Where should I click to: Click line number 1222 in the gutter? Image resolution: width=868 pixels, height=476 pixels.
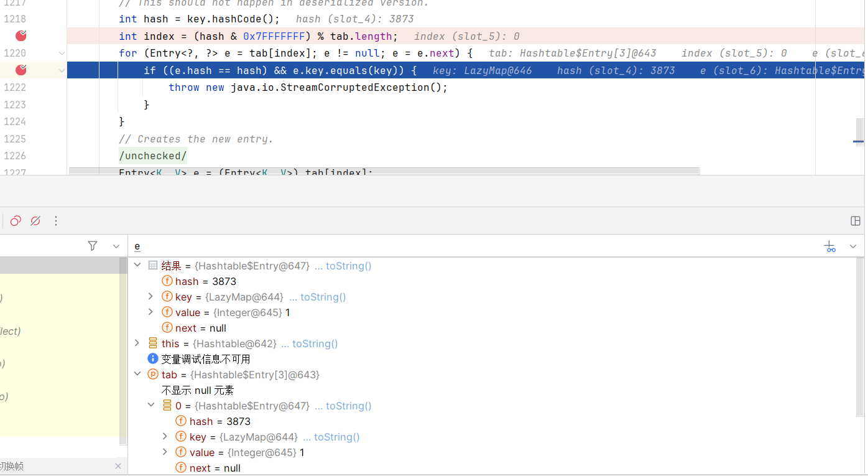(15, 88)
